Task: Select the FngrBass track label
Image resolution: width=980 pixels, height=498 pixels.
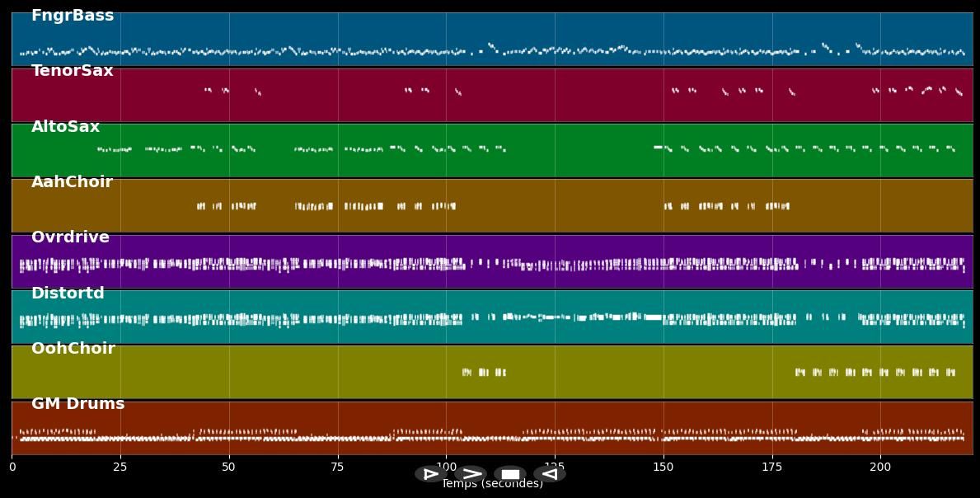Action: point(73,16)
